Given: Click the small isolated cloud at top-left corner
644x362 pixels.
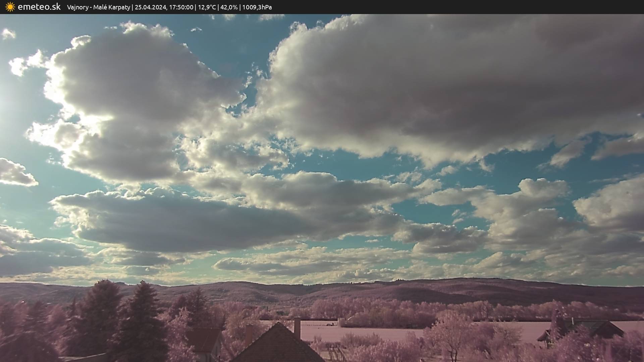Looking at the screenshot, I should click(8, 34).
